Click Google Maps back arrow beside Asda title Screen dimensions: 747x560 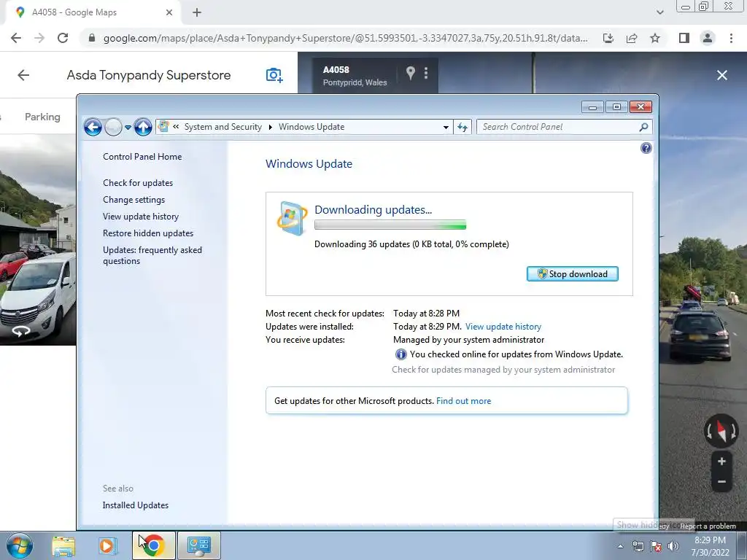point(23,75)
